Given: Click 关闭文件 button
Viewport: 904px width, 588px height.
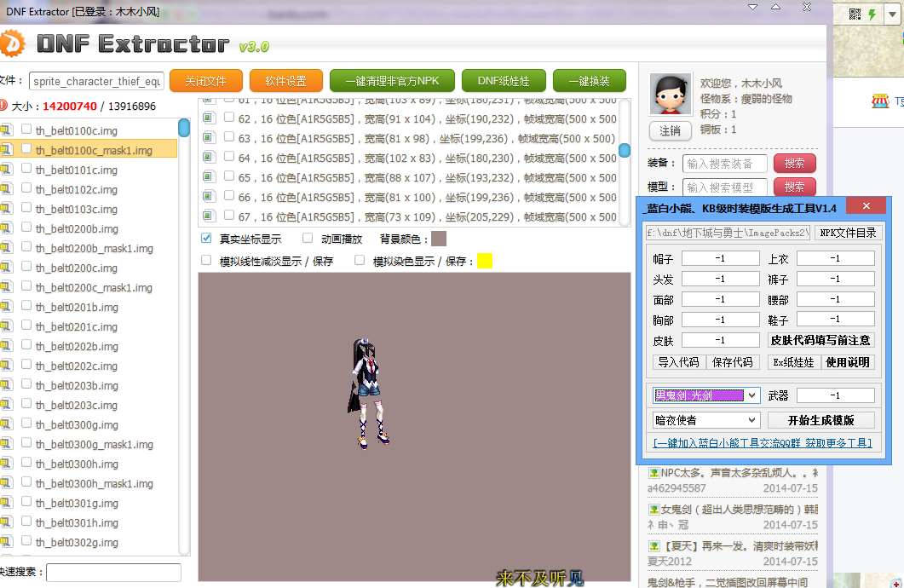Looking at the screenshot, I should point(206,81).
